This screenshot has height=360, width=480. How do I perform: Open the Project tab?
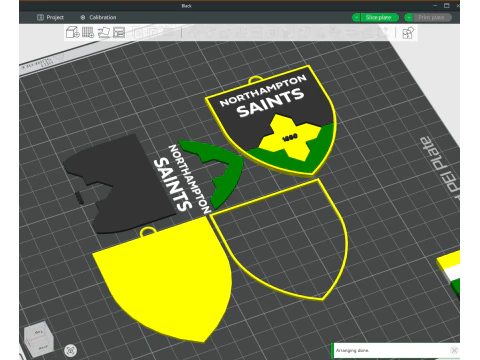[50, 17]
